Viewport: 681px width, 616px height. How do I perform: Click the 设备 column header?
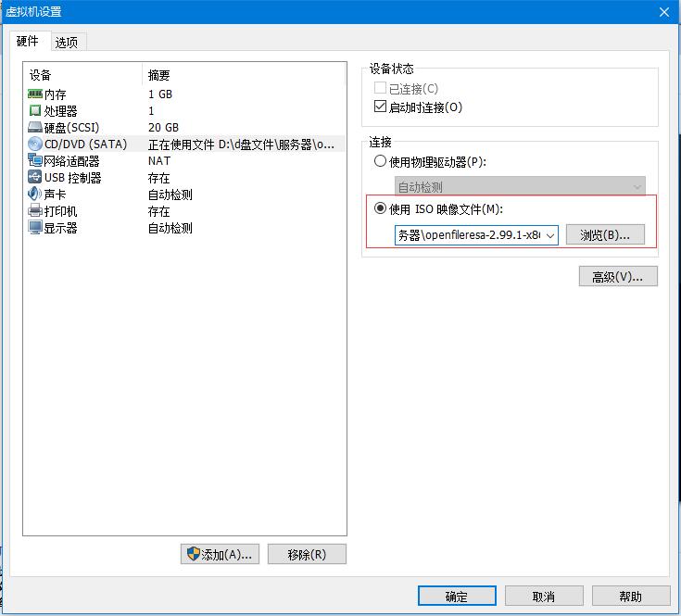[x=40, y=75]
